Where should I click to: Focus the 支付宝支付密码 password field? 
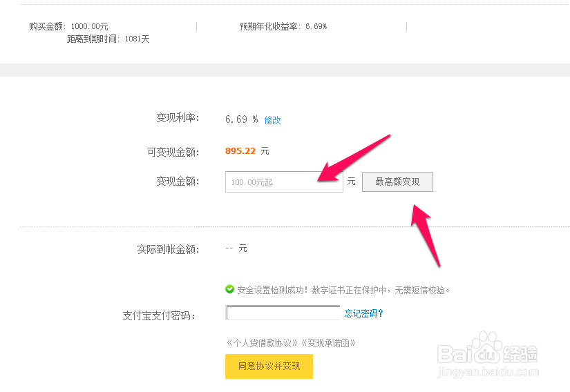[283, 313]
